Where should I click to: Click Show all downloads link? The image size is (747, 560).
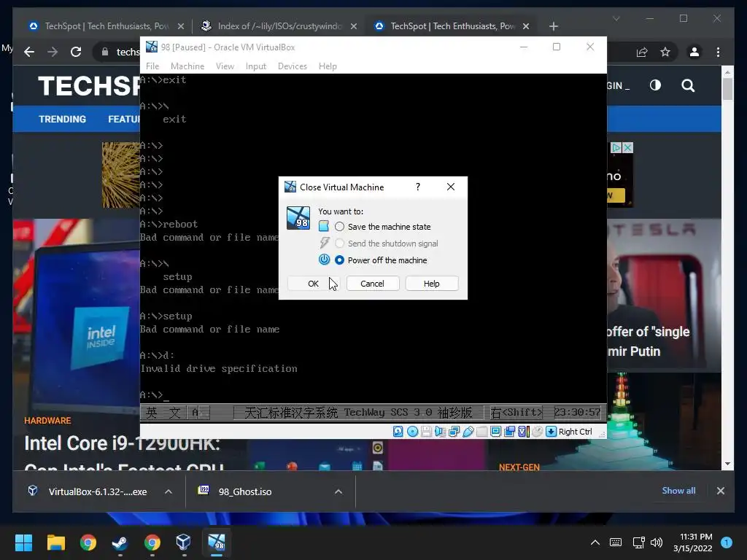click(678, 491)
